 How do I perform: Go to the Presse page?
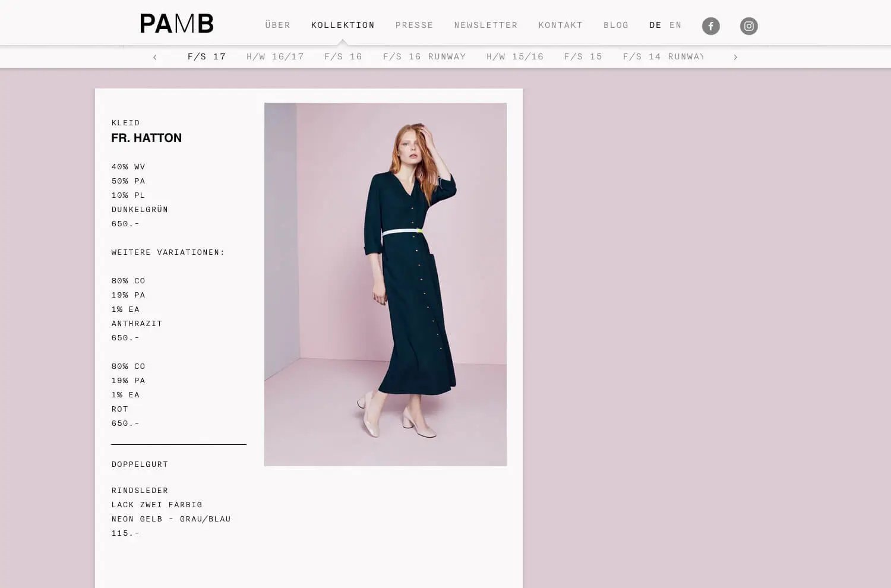(x=414, y=25)
